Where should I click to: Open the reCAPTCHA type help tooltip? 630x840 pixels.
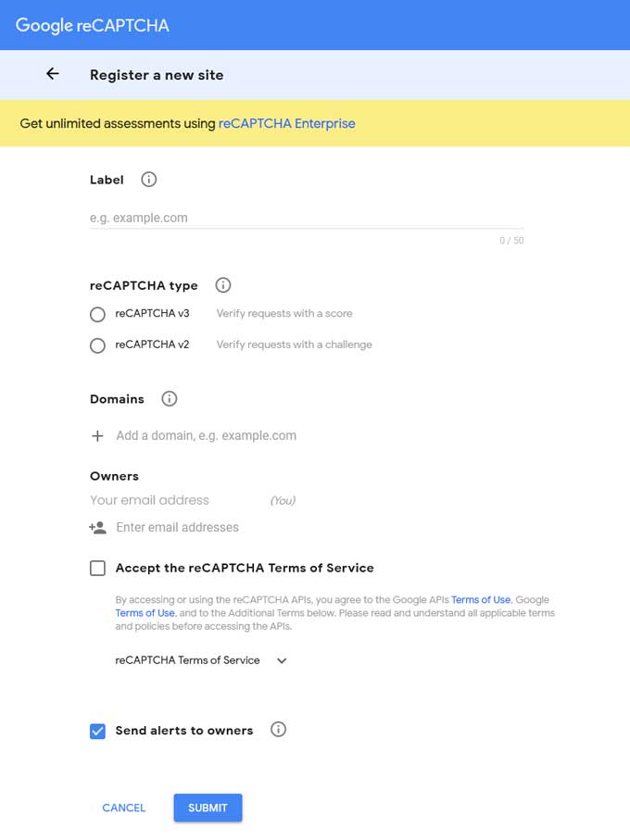coord(222,285)
